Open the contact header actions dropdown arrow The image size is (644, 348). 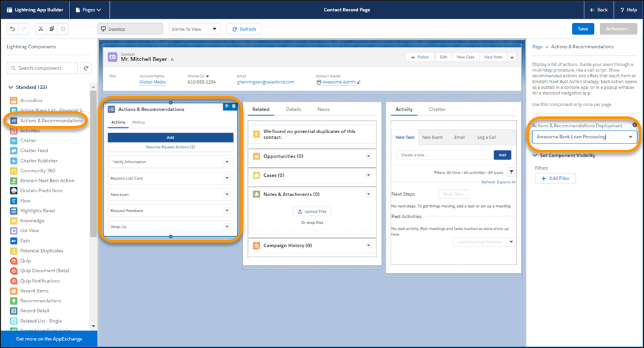coord(512,57)
